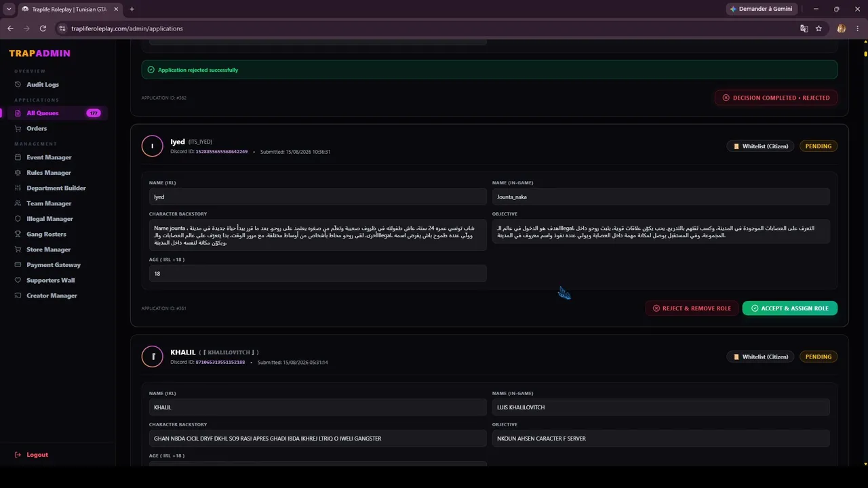Open a new browser tab

(x=132, y=9)
